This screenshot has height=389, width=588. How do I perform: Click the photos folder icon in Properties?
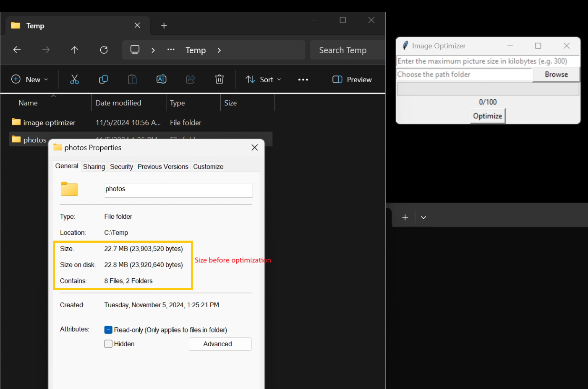(x=69, y=189)
